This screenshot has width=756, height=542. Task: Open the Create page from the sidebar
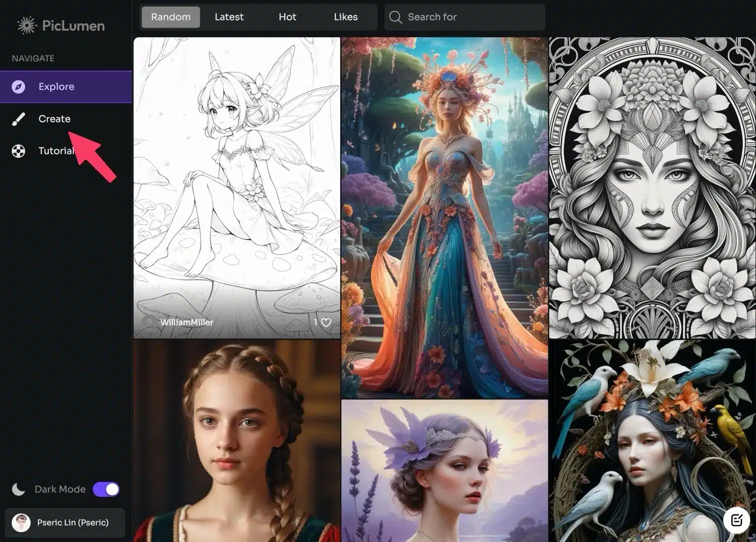click(54, 119)
